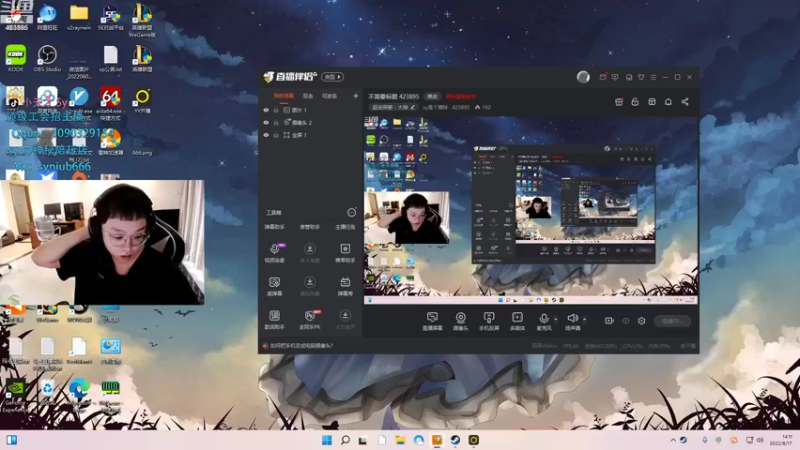Click the webcam overlay on the desktop

pyautogui.click(x=102, y=242)
